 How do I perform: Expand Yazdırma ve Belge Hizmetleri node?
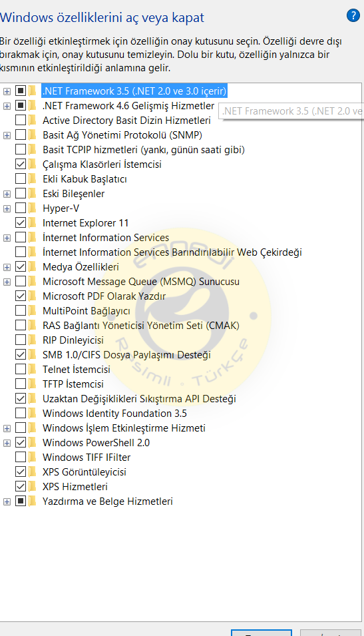tap(7, 501)
